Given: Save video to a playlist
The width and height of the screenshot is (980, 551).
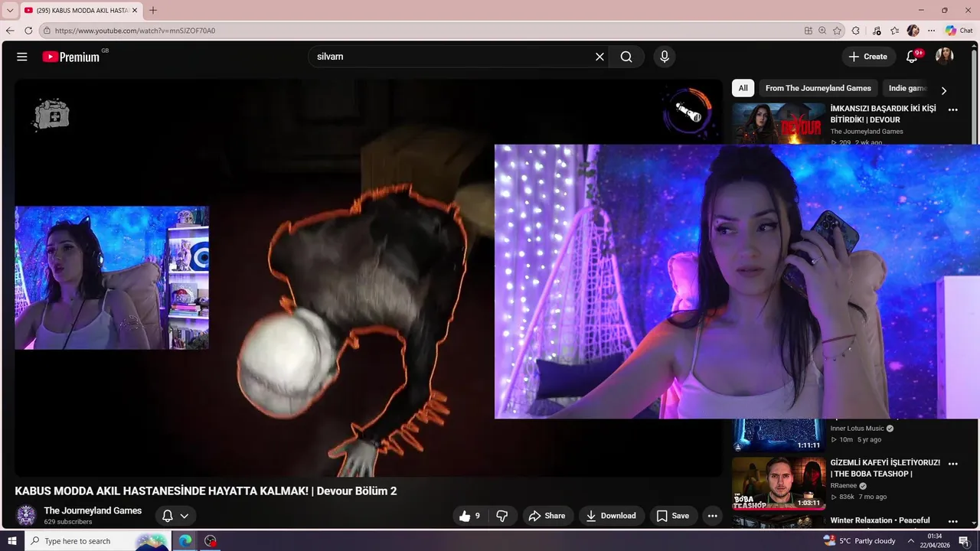Looking at the screenshot, I should point(673,516).
